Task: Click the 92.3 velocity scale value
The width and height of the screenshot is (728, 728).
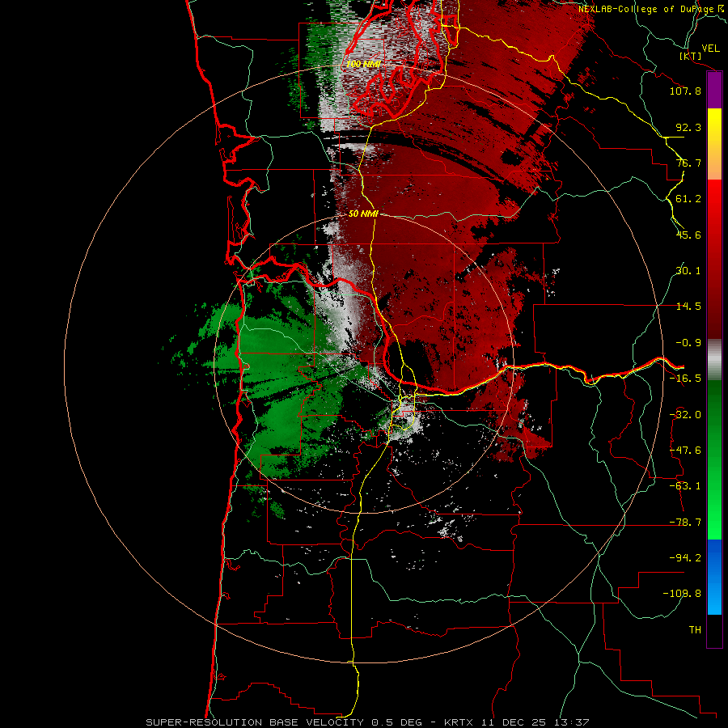Action: click(688, 127)
